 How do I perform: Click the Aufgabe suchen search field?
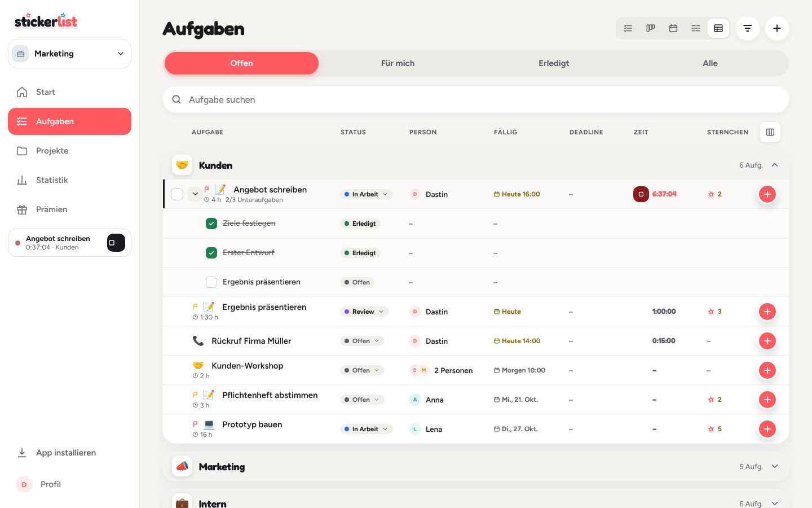pos(476,99)
